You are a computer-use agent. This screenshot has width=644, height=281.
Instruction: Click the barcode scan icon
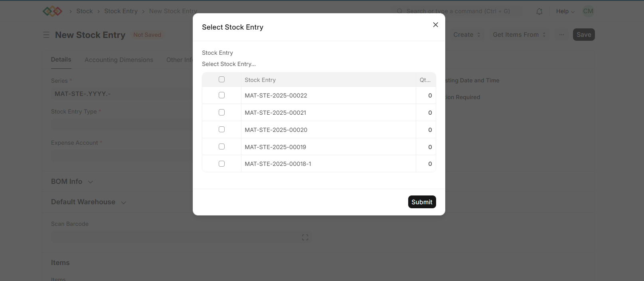[305, 237]
